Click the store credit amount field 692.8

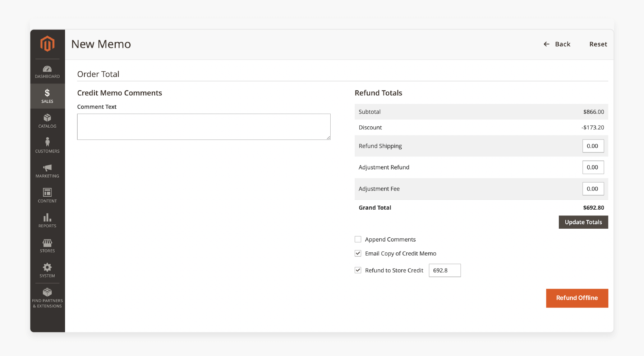coord(445,270)
